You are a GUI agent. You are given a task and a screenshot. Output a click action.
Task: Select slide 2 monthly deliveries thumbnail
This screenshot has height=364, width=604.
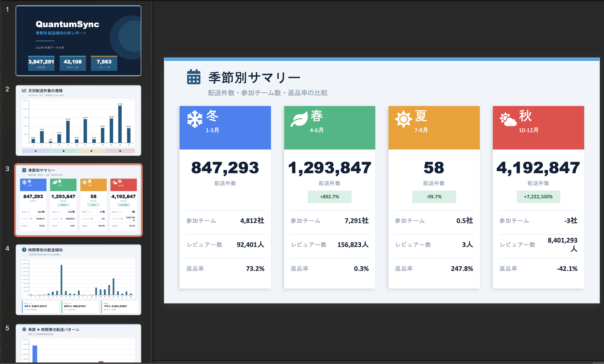(78, 120)
